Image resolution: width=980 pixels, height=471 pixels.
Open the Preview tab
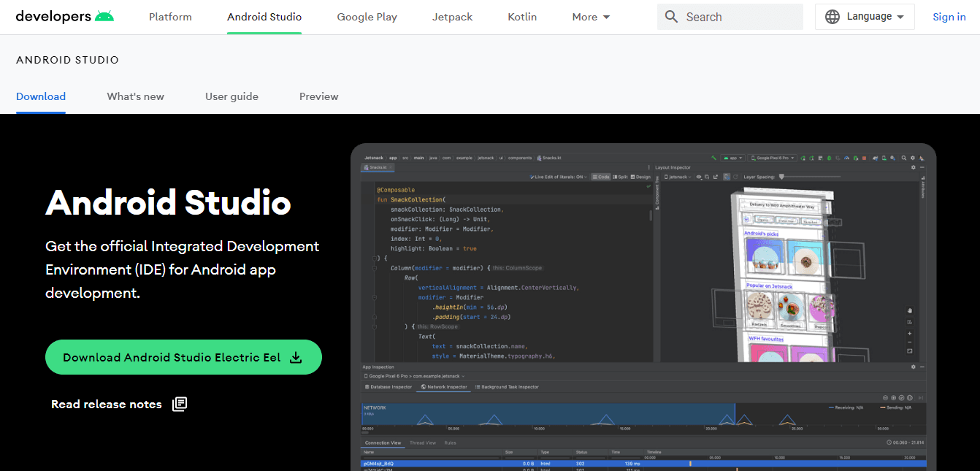coord(319,96)
